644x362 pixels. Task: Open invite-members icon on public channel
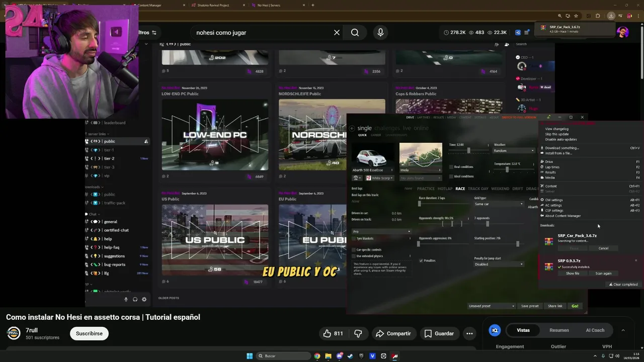click(x=146, y=141)
